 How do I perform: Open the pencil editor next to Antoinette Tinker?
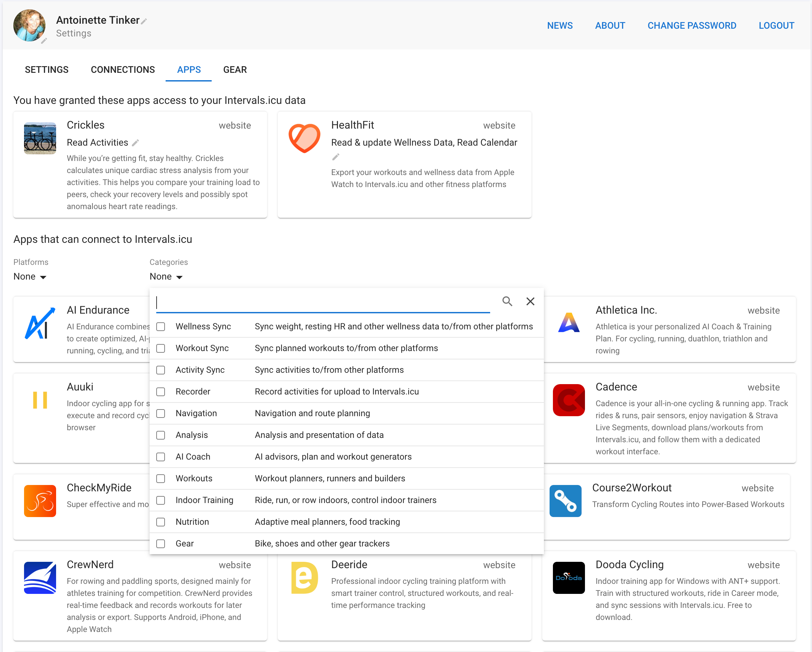[144, 21]
